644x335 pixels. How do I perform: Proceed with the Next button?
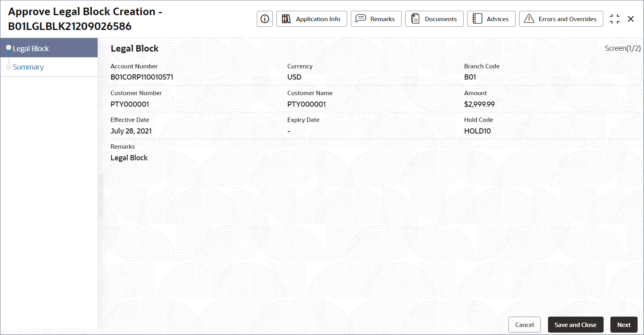tap(624, 325)
